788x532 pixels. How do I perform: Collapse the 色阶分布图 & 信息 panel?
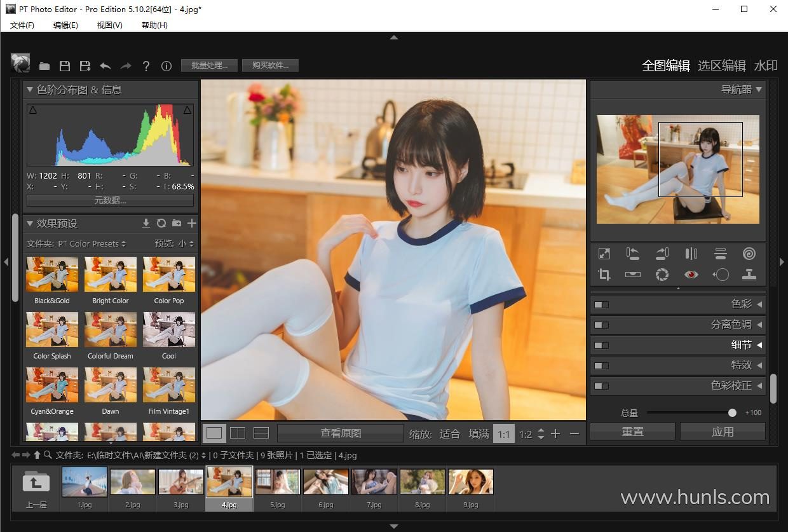(x=30, y=90)
